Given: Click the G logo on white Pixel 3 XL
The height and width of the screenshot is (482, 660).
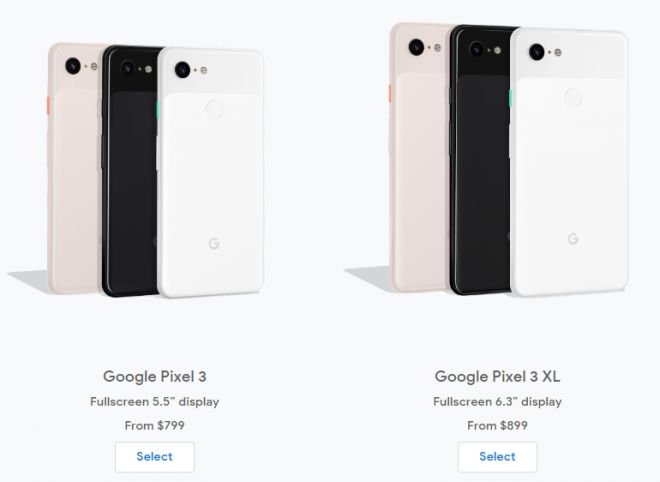Looking at the screenshot, I should coord(573,239).
